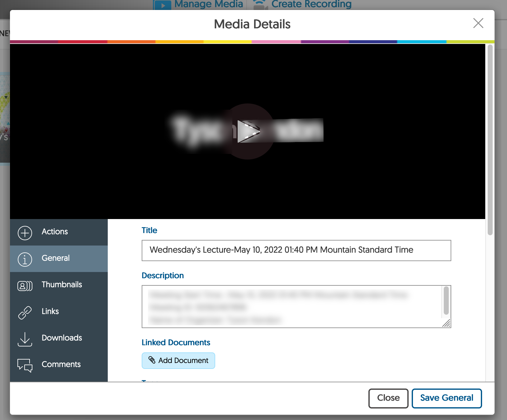
Task: Click the Description box scrollbar
Action: 446,301
